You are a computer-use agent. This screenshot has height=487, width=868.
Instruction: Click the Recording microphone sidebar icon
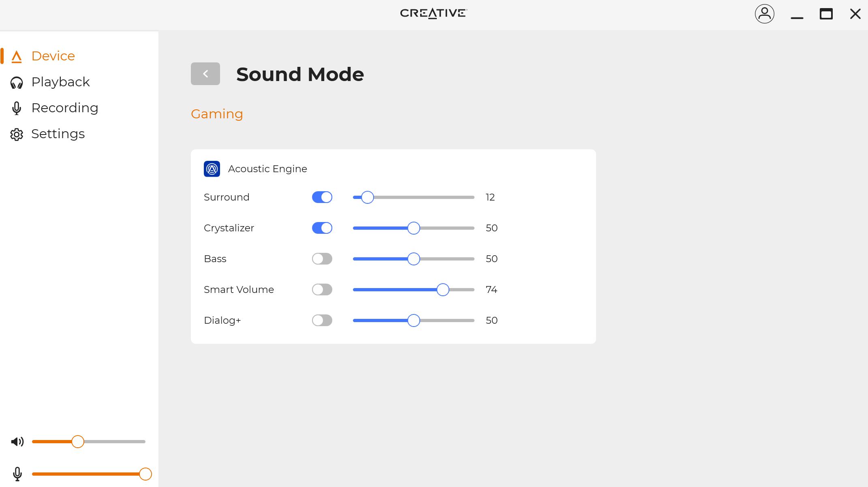[x=17, y=108]
